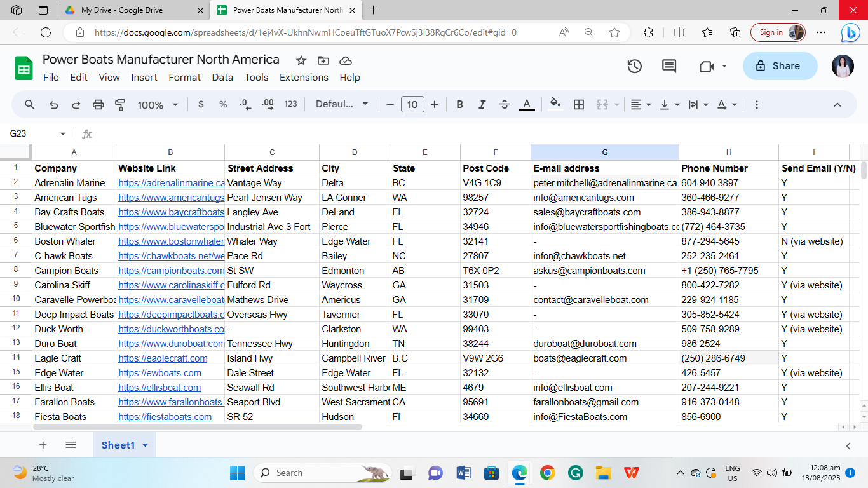
Task: Click the search menus magnifier icon
Action: (30, 105)
